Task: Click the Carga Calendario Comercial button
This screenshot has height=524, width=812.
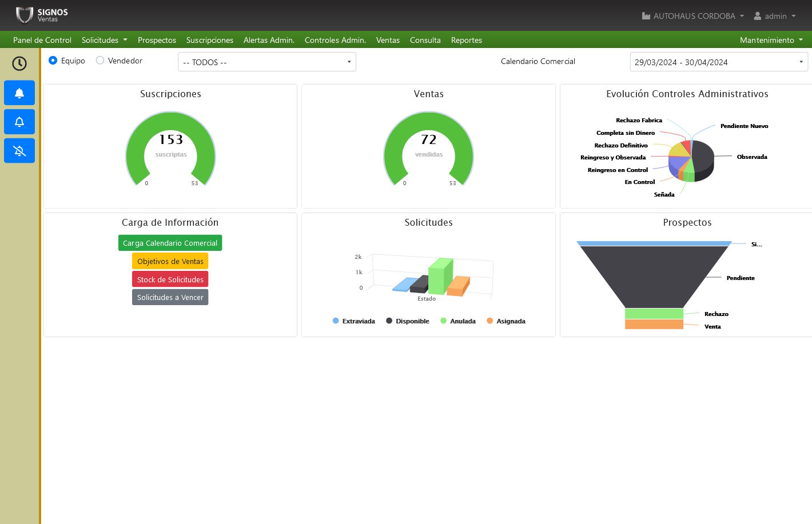Action: 170,243
